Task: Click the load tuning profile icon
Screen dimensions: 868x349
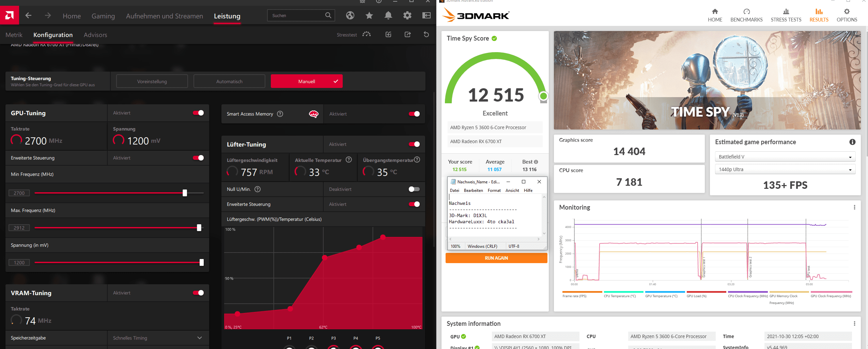Action: coord(388,34)
